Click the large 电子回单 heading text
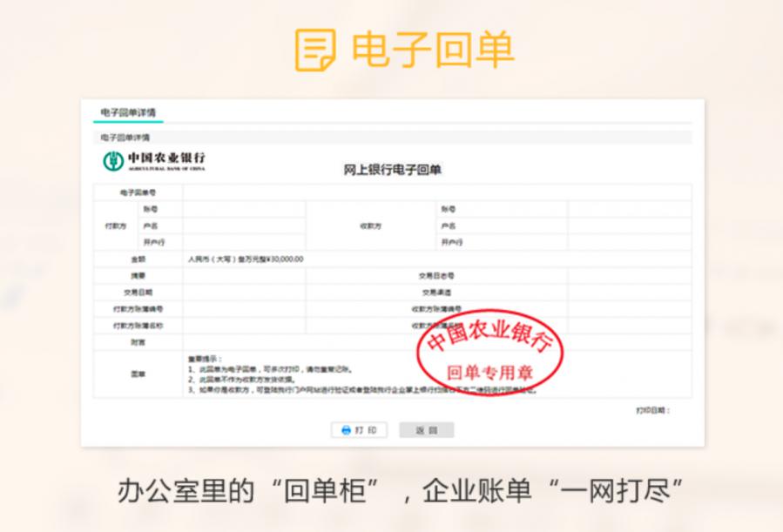This screenshot has height=532, width=783. (x=433, y=50)
